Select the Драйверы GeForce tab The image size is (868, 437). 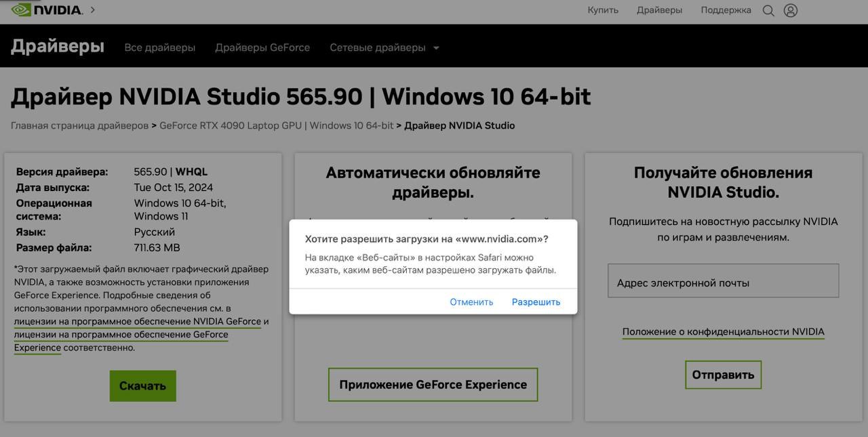(x=262, y=47)
